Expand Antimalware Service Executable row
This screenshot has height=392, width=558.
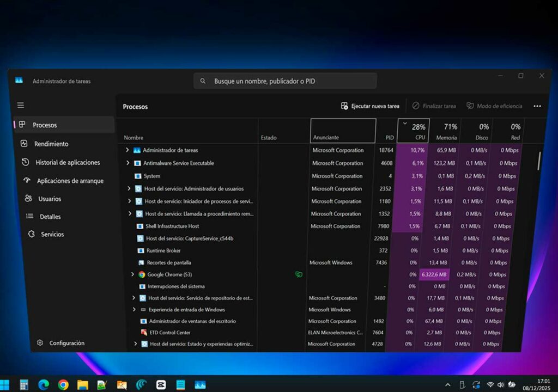click(x=128, y=163)
